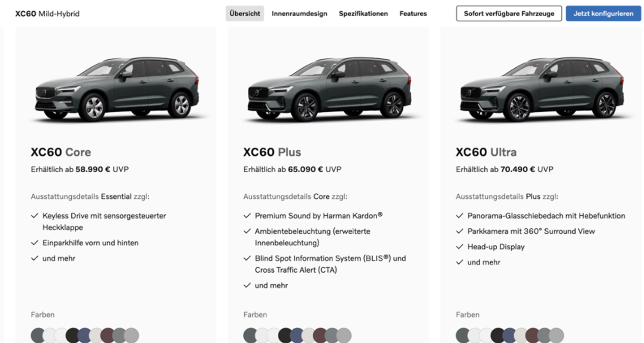Click the Sofort verfügbare Fahrzeuge button
This screenshot has width=644, height=343.
click(x=509, y=14)
